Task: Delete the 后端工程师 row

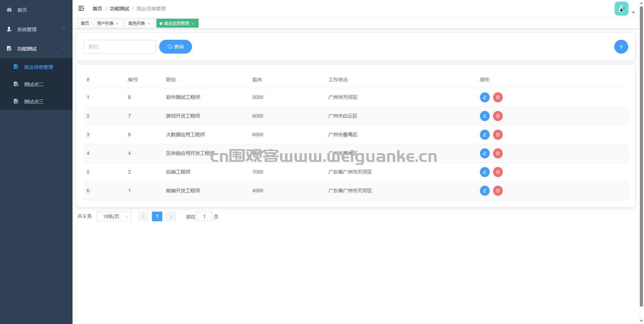Action: tap(498, 172)
